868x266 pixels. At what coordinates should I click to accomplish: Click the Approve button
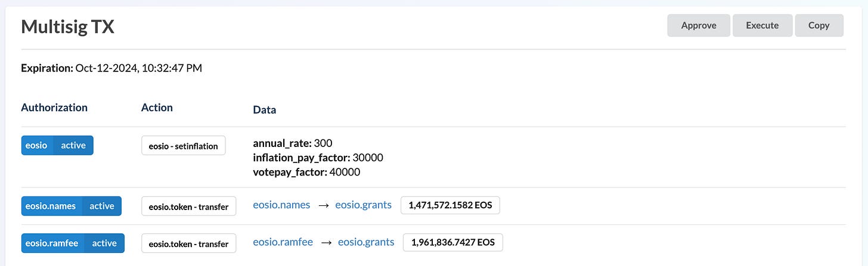point(698,26)
